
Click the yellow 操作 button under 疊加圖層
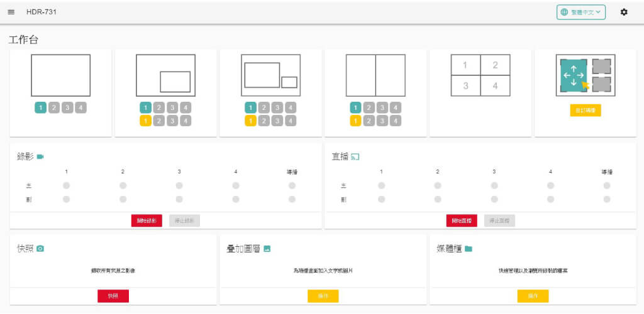click(323, 296)
